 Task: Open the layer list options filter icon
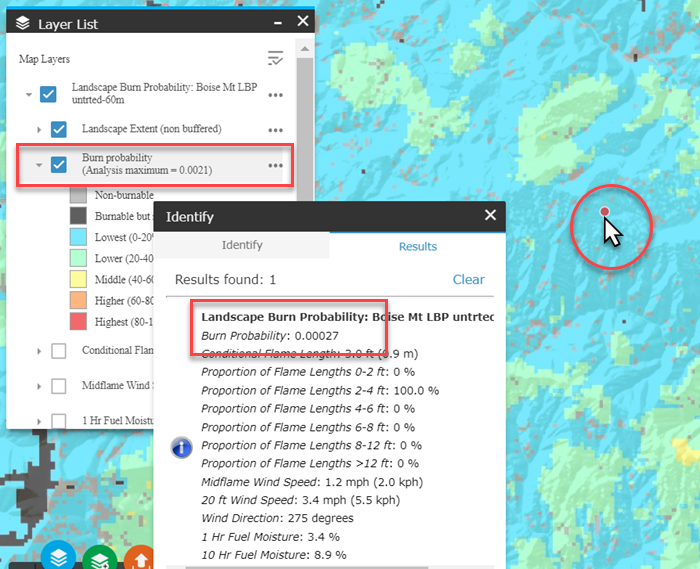(275, 58)
